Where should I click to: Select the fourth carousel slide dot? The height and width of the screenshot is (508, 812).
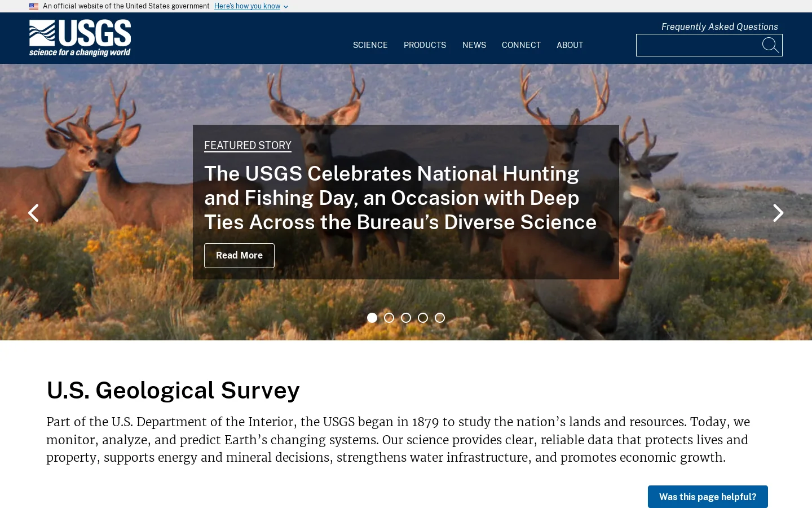coord(423,318)
